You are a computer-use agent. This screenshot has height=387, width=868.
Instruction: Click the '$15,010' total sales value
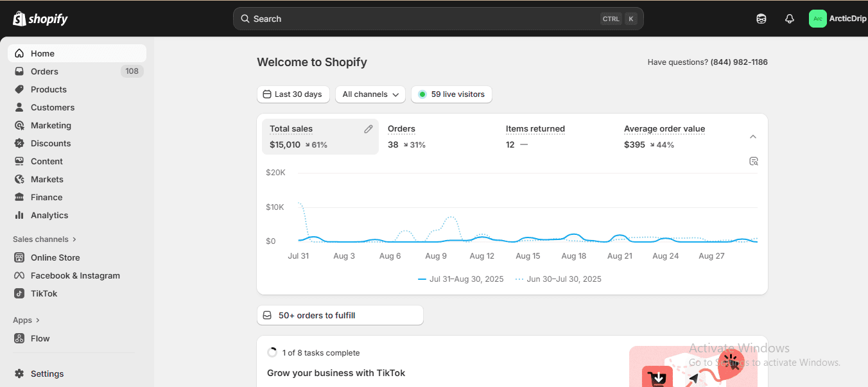click(285, 145)
